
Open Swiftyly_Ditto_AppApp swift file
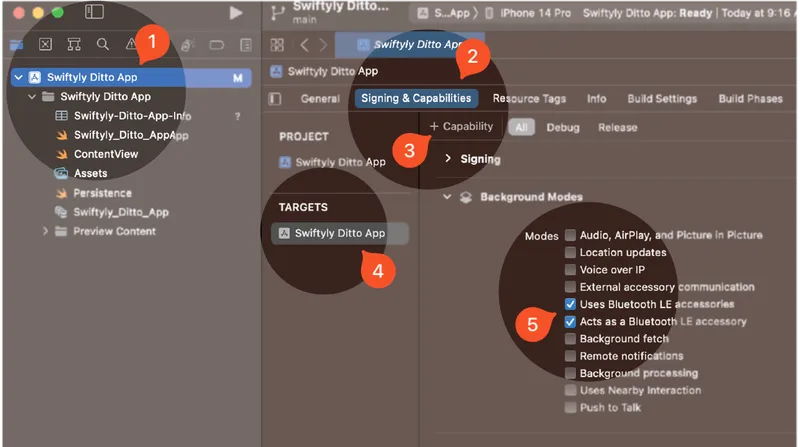tap(122, 135)
